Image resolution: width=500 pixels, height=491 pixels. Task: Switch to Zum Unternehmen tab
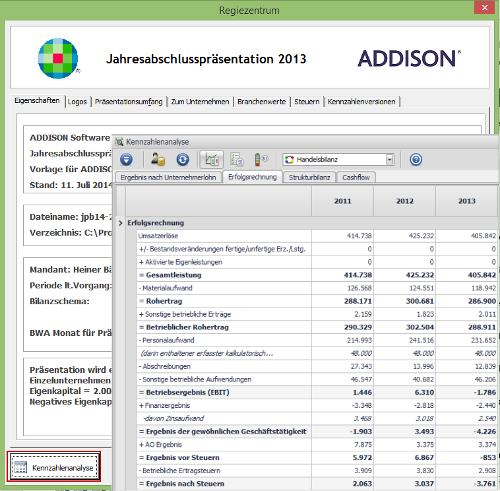coord(200,102)
